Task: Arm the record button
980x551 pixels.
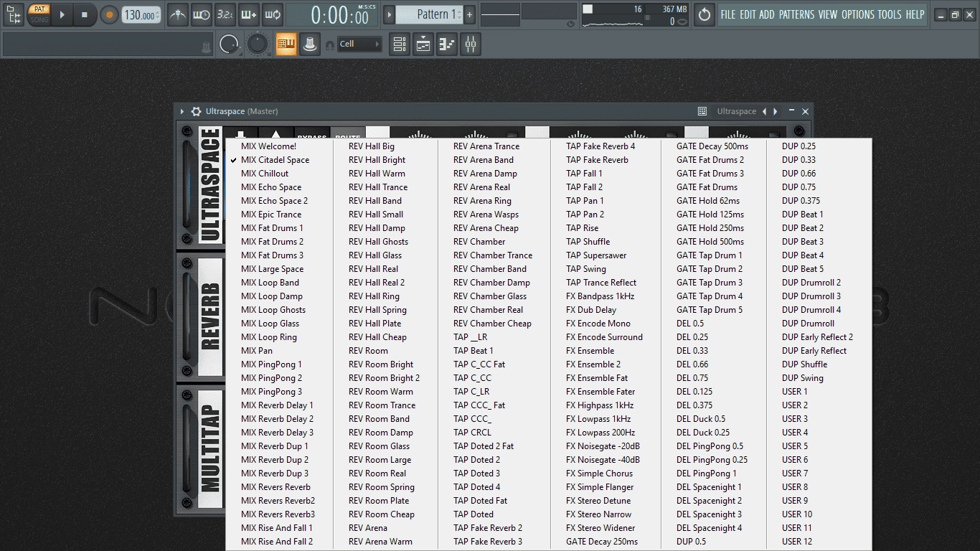Action: pyautogui.click(x=109, y=14)
